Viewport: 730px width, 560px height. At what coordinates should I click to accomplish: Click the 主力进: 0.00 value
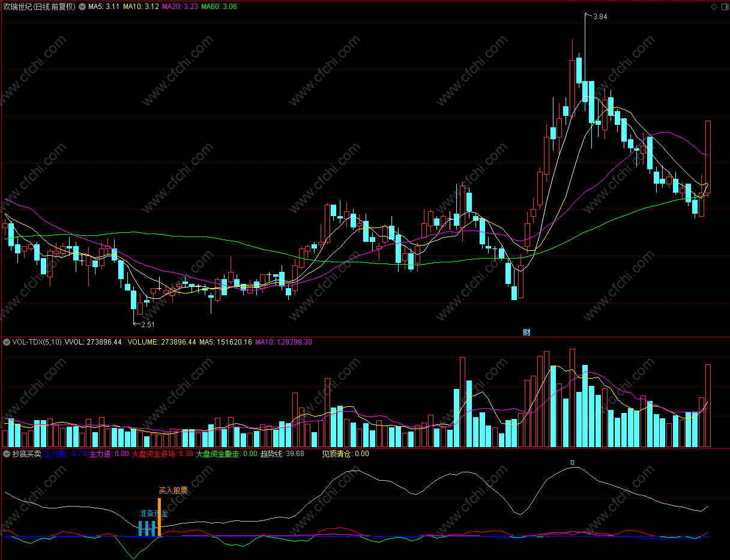[x=109, y=454]
